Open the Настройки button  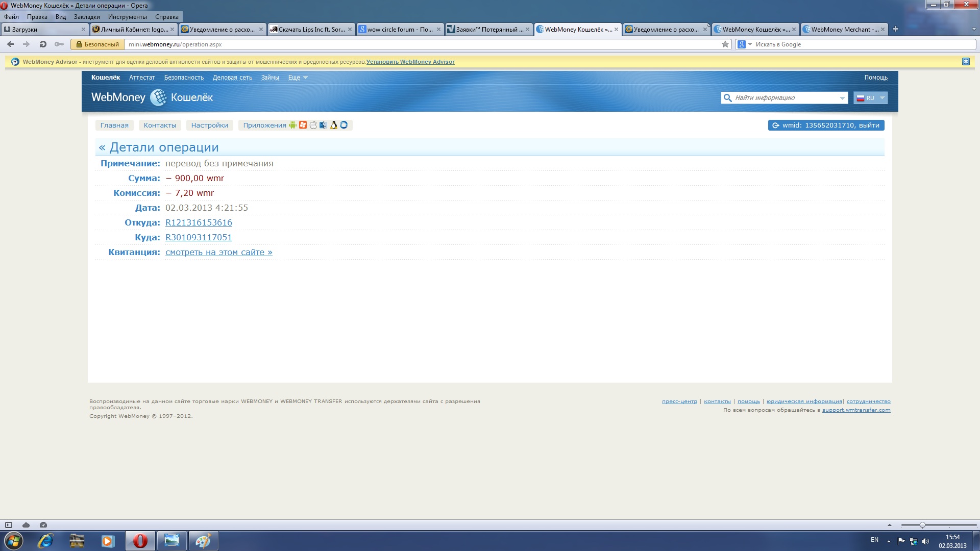click(x=210, y=126)
